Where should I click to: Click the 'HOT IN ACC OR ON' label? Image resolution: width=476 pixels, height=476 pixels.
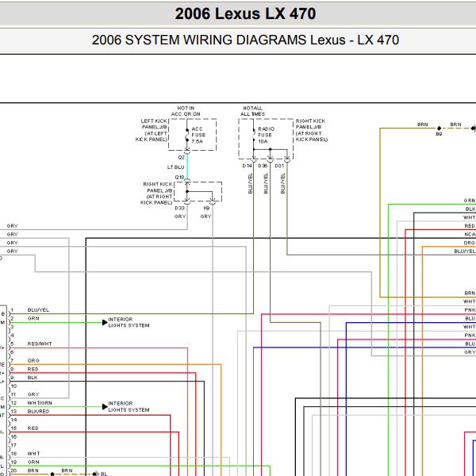click(x=186, y=111)
